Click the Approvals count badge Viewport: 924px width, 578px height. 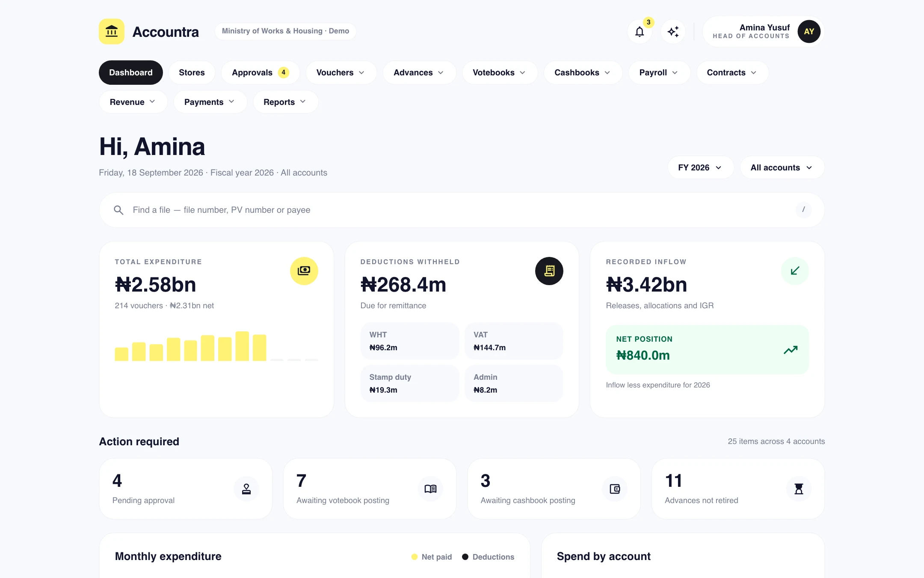[283, 72]
